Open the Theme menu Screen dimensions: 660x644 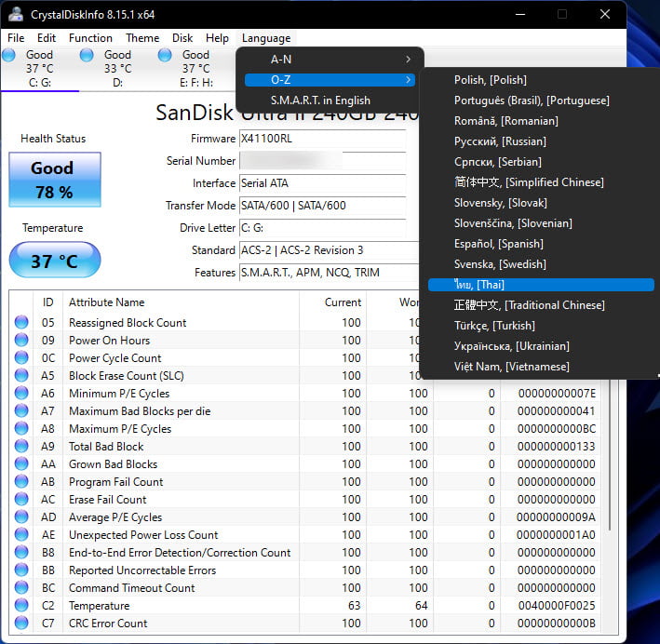tap(142, 38)
